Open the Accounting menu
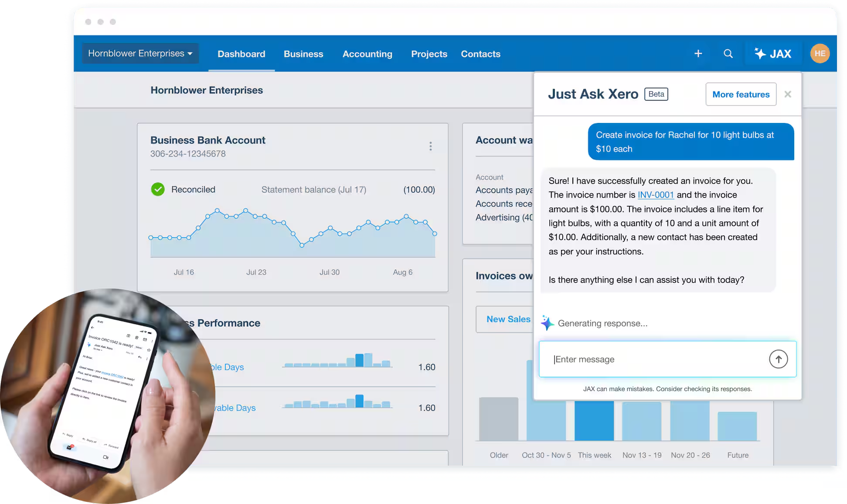This screenshot has height=504, width=847. (x=367, y=54)
